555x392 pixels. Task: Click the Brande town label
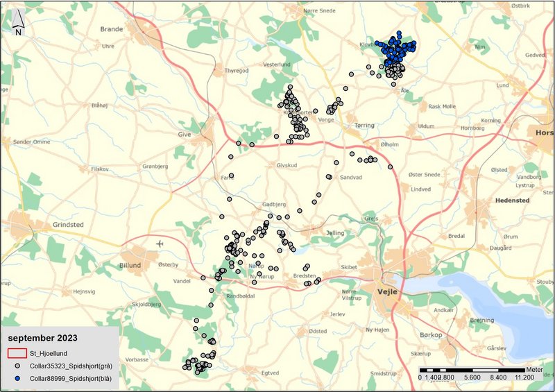click(111, 29)
